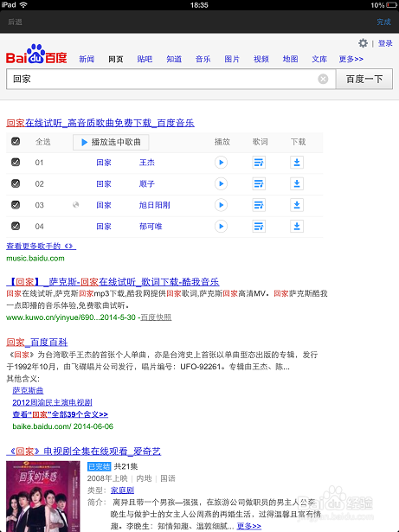Screen dimensions: 399x532
Task: Download 郁可唯's 回家 track
Action: [297, 227]
